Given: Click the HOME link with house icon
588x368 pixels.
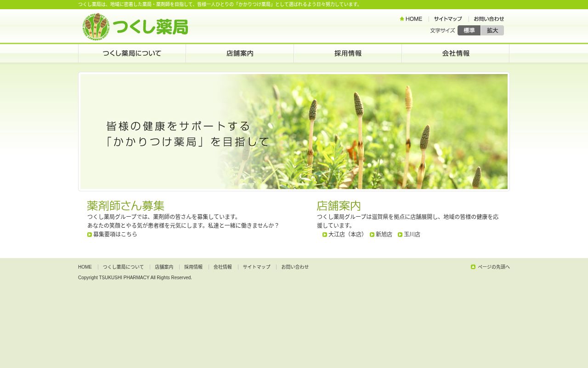Looking at the screenshot, I should pos(411,19).
